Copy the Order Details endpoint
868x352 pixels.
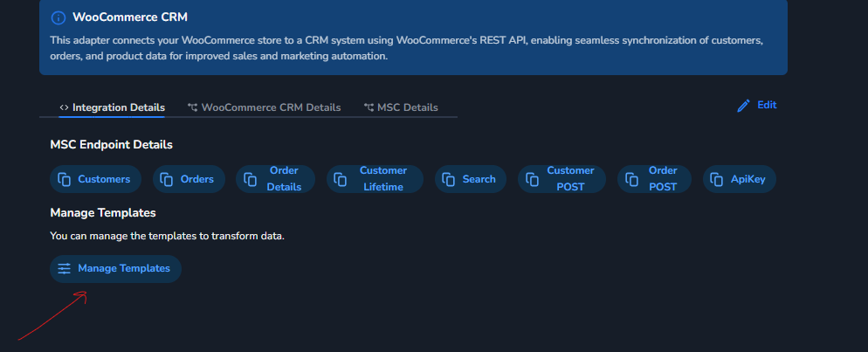point(276,179)
